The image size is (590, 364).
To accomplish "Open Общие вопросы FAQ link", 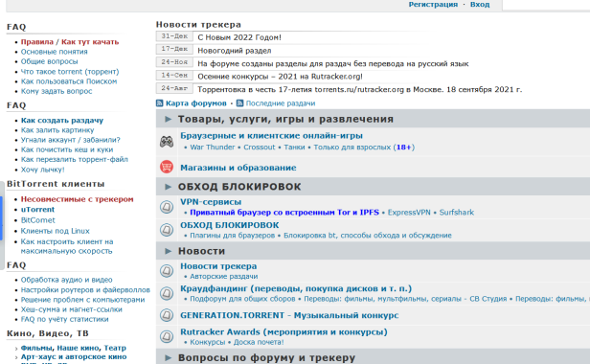I will (49, 61).
